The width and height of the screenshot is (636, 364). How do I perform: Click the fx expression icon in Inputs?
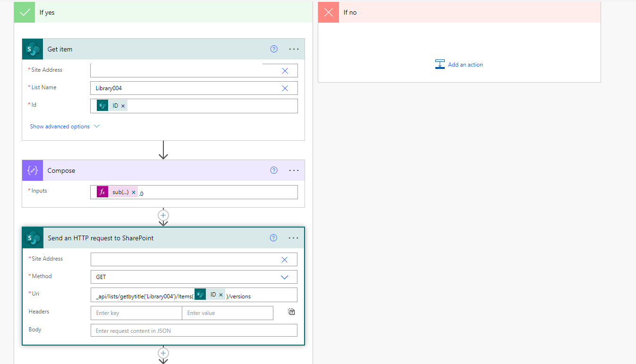tap(102, 192)
